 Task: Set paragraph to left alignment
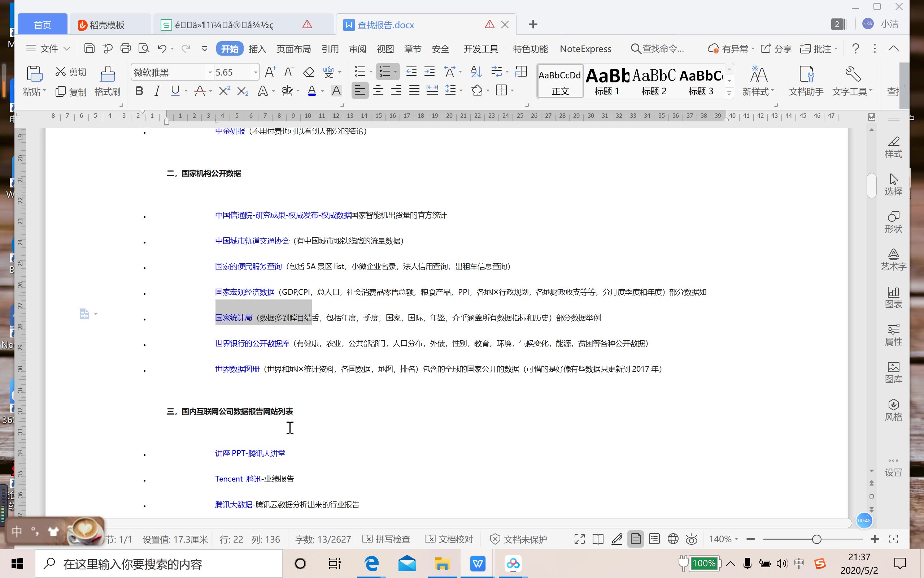[x=359, y=91]
